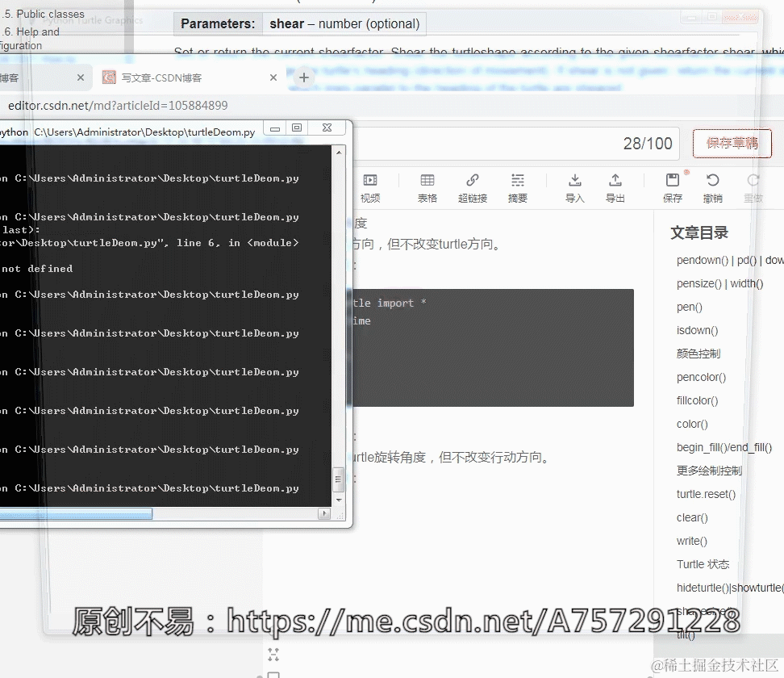Viewport: 784px width, 678px height.
Task: Insert a table with 表格 icon
Action: 427,187
